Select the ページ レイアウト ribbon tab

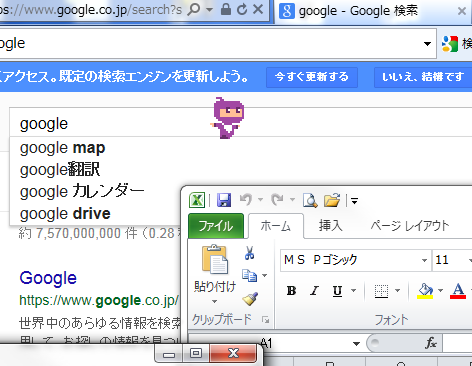(x=410, y=226)
